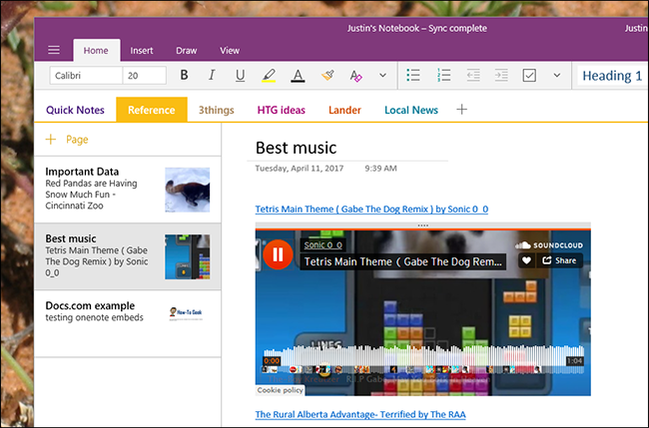Click the increase indent icon
Viewport: 649px width, 428px height.
[501, 75]
